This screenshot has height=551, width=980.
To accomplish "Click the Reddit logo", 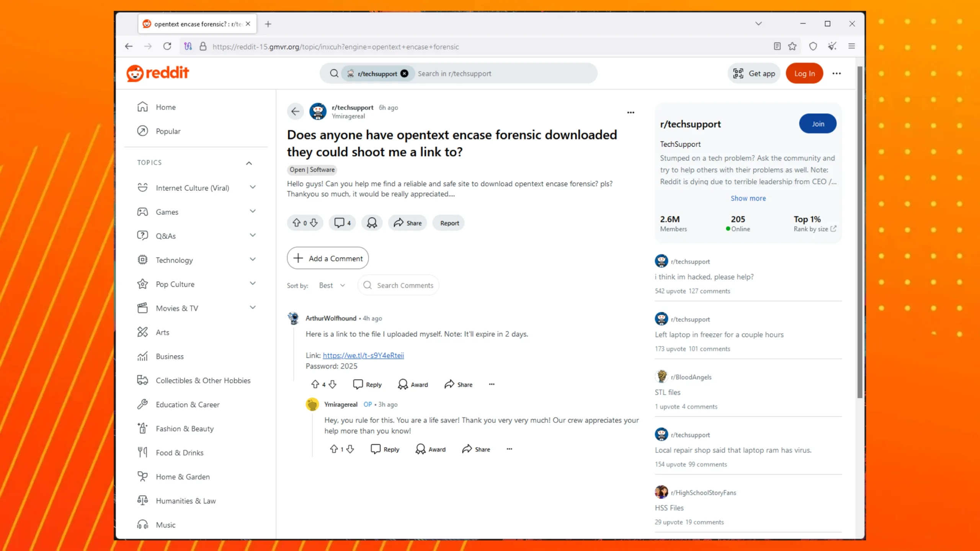I will [x=158, y=73].
